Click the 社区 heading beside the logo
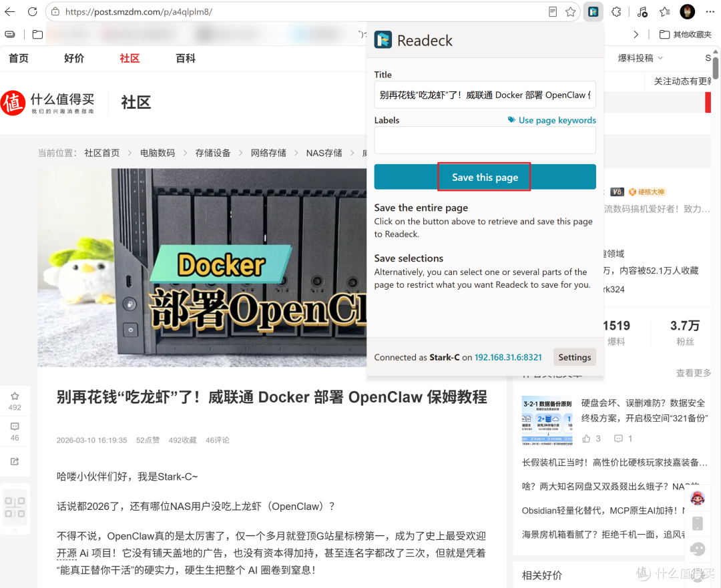 (x=136, y=103)
